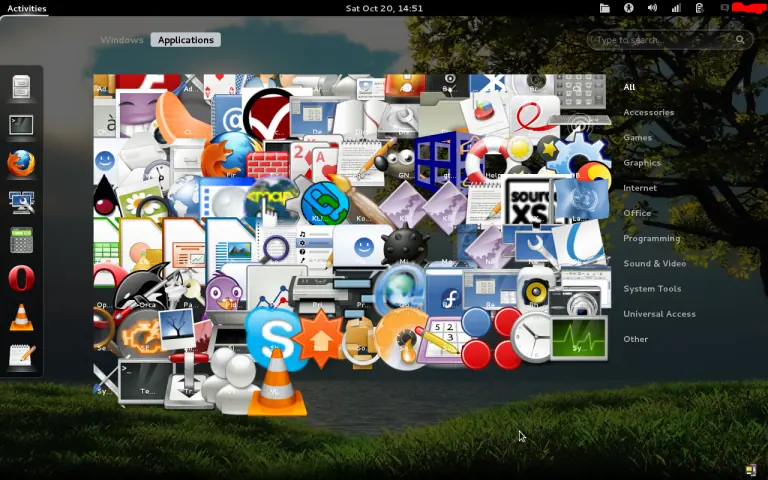
Task: Filter by Games category
Action: (638, 138)
